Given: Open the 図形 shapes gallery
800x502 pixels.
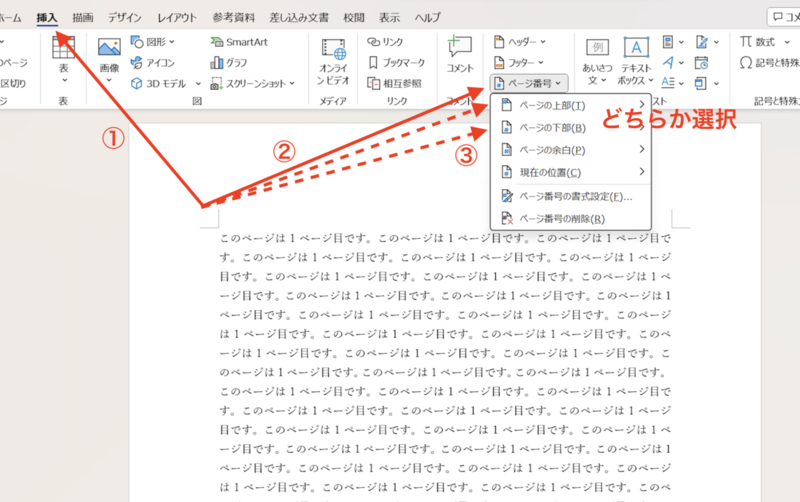Looking at the screenshot, I should click(153, 42).
